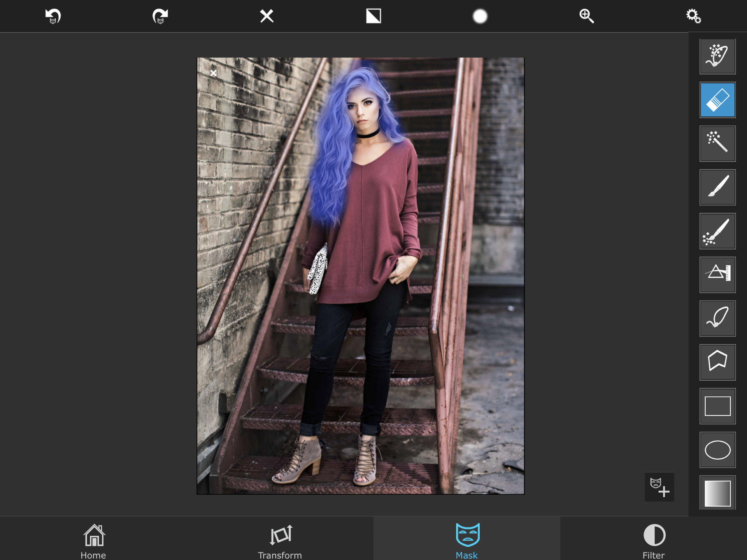747x560 pixels.
Task: Select the prism color range tool
Action: pos(717,275)
